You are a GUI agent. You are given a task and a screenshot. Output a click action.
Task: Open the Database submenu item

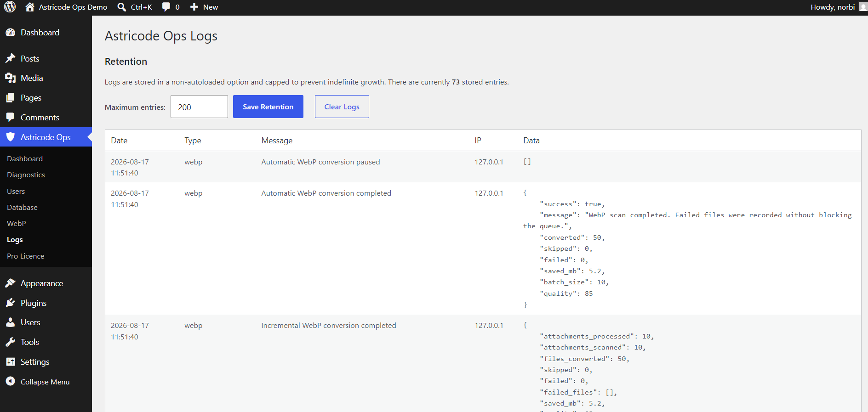pos(22,207)
